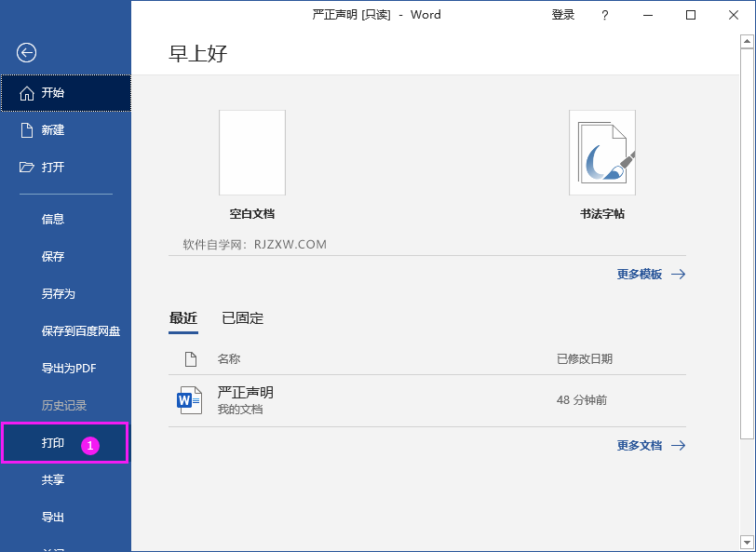Image resolution: width=756 pixels, height=552 pixels.
Task: Switch to the 最近 recent documents tab
Action: pyautogui.click(x=183, y=318)
